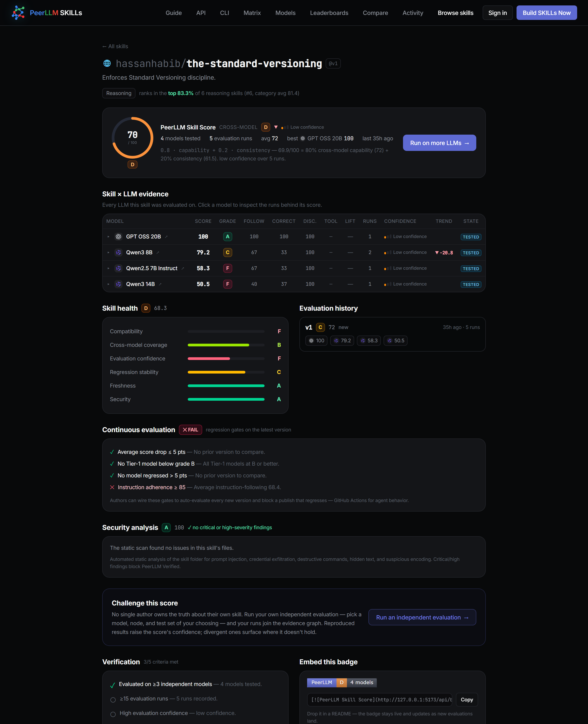Click the 50.5 score chip in evaluation history
588x724 pixels.
[x=396, y=341]
